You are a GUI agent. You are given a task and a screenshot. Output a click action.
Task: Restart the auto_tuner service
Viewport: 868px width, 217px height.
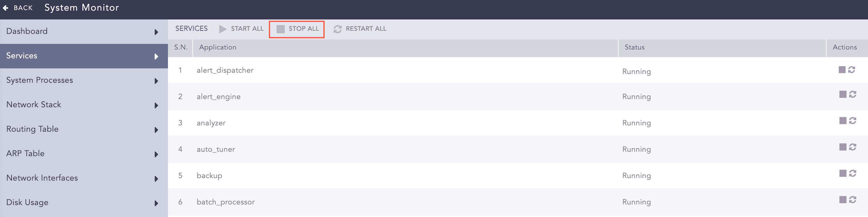point(853,147)
